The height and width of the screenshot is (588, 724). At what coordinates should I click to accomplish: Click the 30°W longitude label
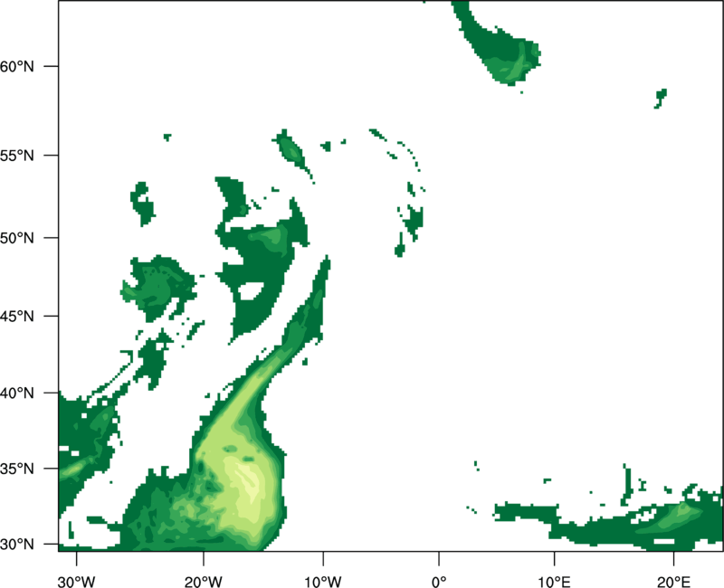tap(76, 582)
